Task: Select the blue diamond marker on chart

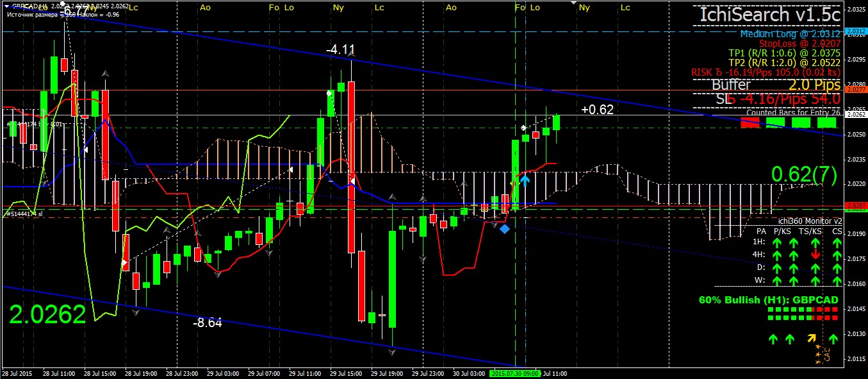Action: [x=505, y=229]
